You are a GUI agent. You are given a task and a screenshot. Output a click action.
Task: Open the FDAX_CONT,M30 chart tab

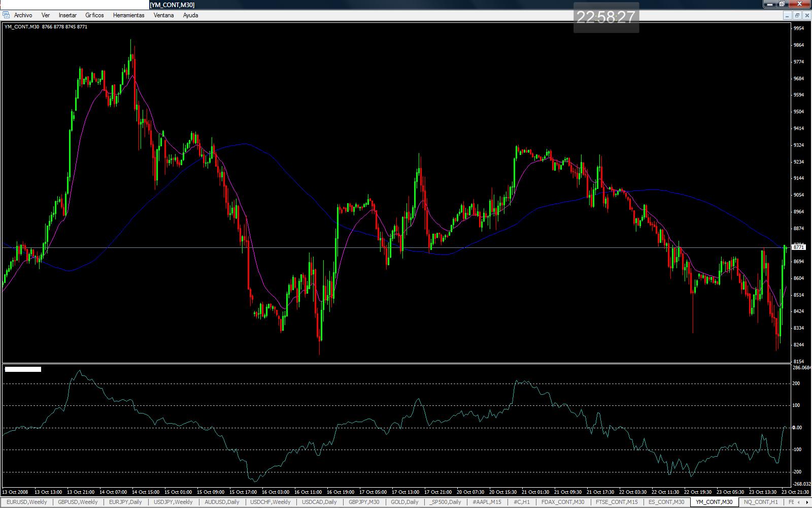tap(563, 502)
